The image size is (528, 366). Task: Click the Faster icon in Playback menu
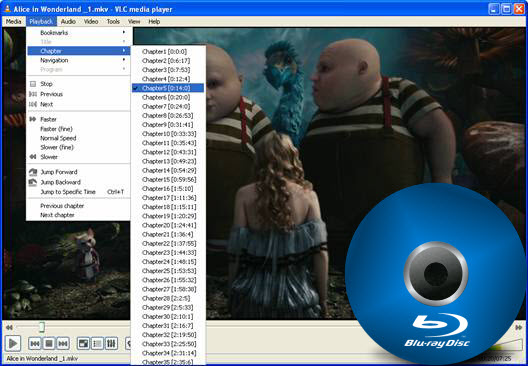[x=33, y=119]
